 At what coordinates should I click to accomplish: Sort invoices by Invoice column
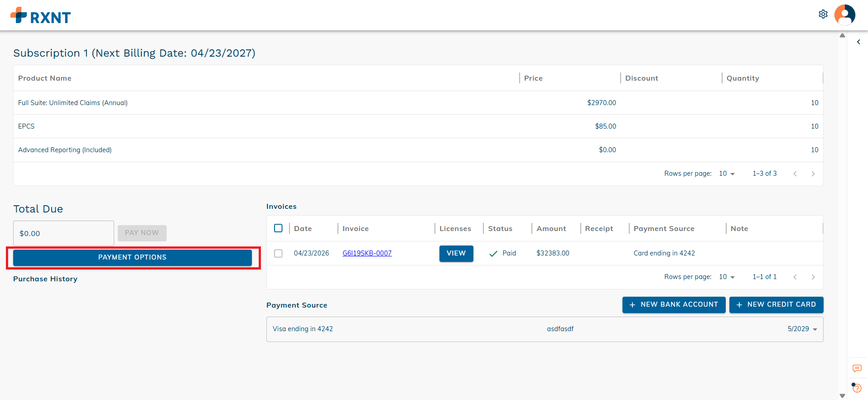click(x=356, y=229)
